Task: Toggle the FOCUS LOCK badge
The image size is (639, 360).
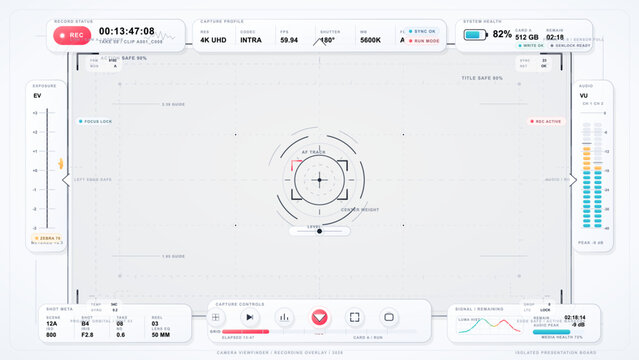Action: [x=95, y=121]
